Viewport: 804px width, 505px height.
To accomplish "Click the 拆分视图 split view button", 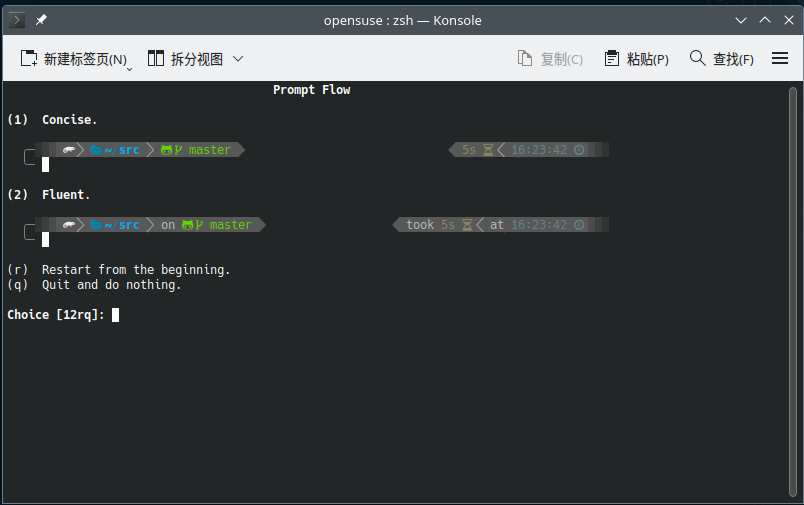I will click(x=185, y=59).
